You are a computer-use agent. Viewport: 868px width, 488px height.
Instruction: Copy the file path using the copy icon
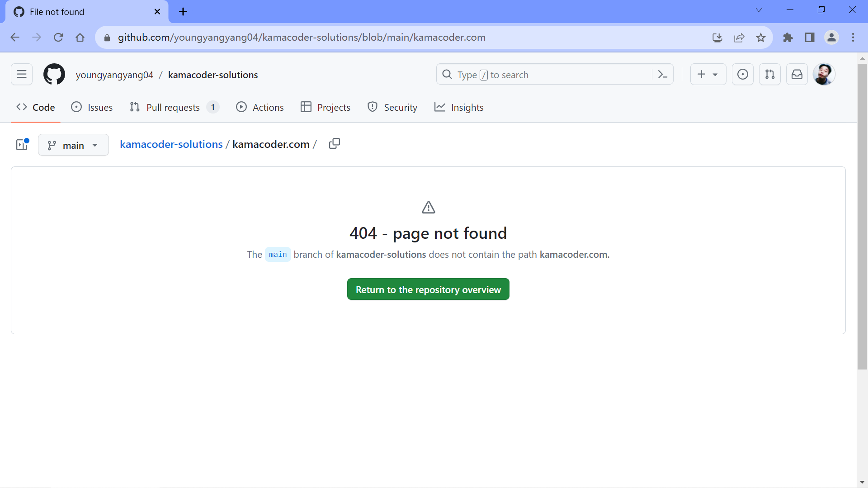point(335,143)
